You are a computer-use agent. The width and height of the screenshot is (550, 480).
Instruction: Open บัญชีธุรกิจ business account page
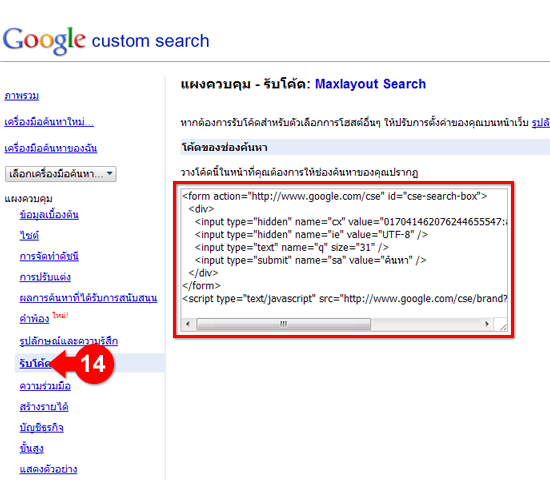pyautogui.click(x=41, y=428)
